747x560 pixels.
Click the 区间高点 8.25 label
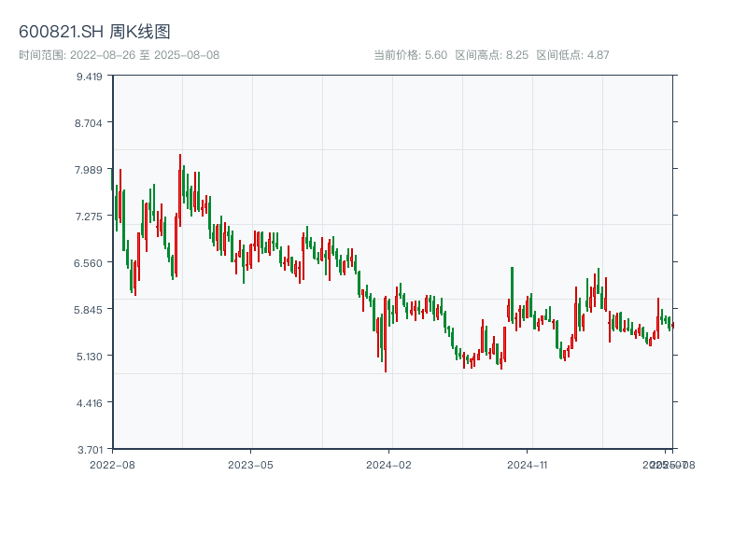click(x=491, y=55)
